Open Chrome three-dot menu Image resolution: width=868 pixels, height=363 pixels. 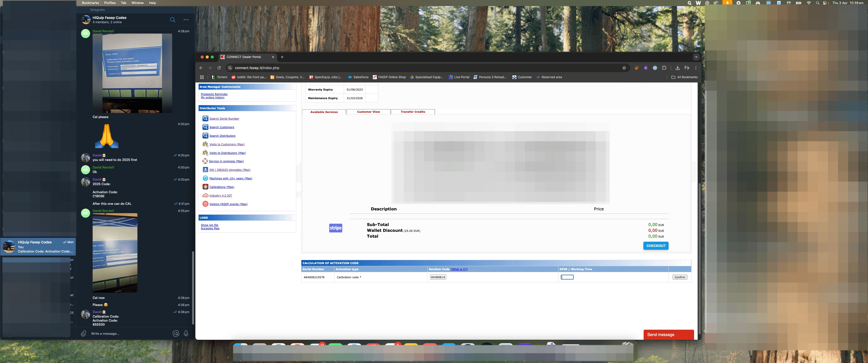[696, 68]
